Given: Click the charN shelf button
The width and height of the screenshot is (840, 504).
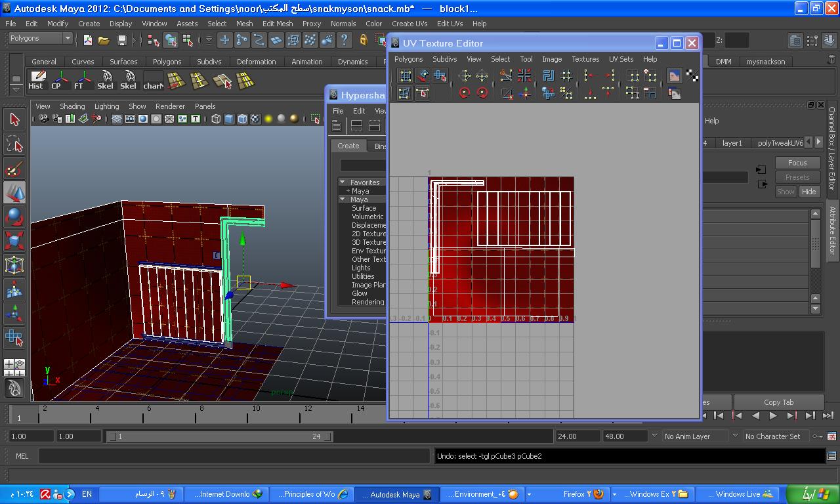Looking at the screenshot, I should coord(152,80).
